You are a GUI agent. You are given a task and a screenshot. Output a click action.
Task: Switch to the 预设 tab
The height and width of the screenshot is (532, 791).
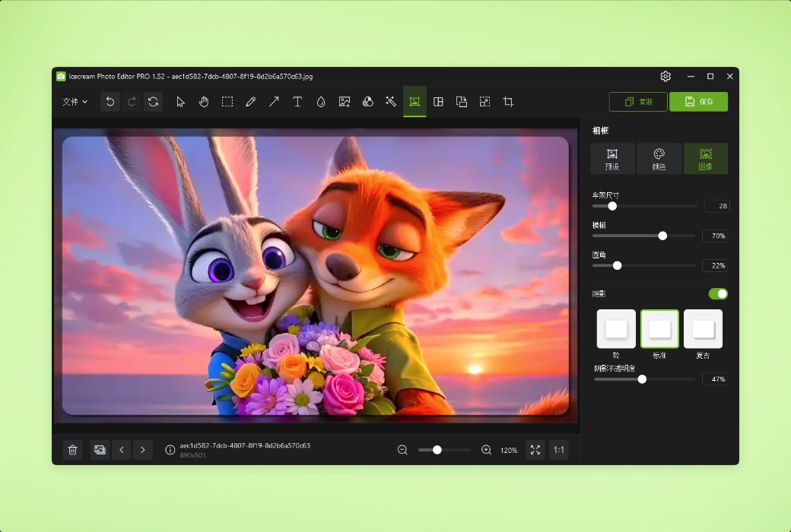click(612, 158)
